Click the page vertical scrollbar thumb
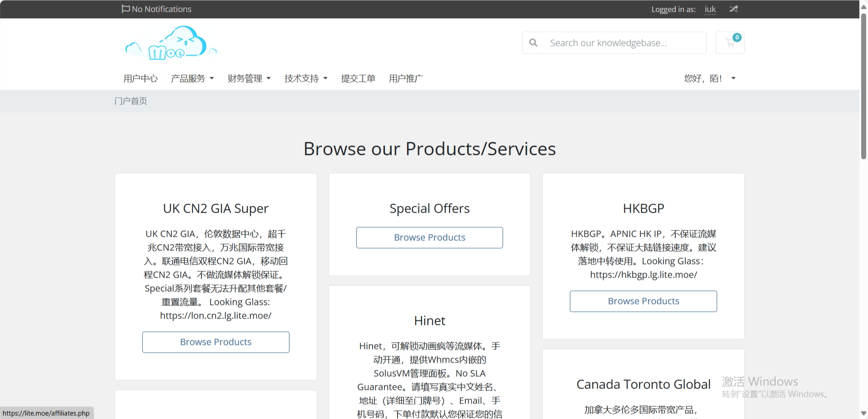Image resolution: width=868 pixels, height=419 pixels. (x=863, y=86)
